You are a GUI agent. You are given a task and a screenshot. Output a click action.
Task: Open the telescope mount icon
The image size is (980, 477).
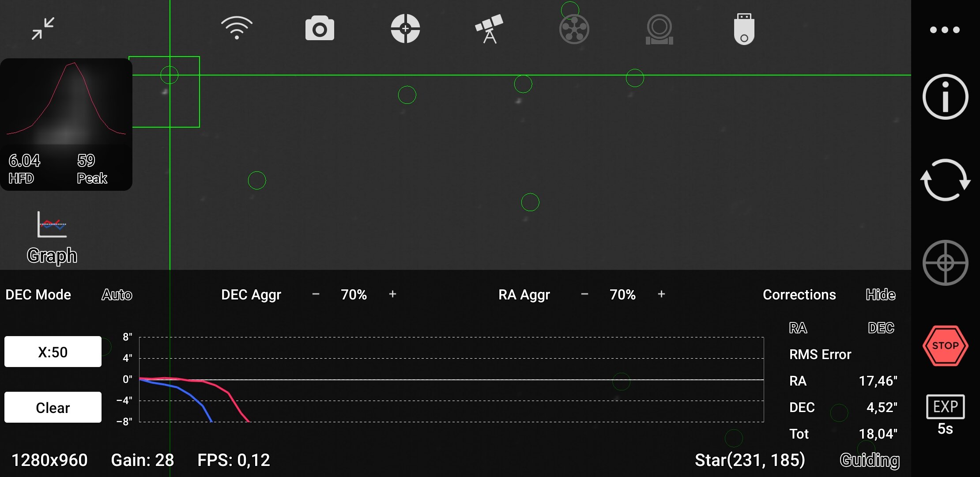tap(489, 29)
